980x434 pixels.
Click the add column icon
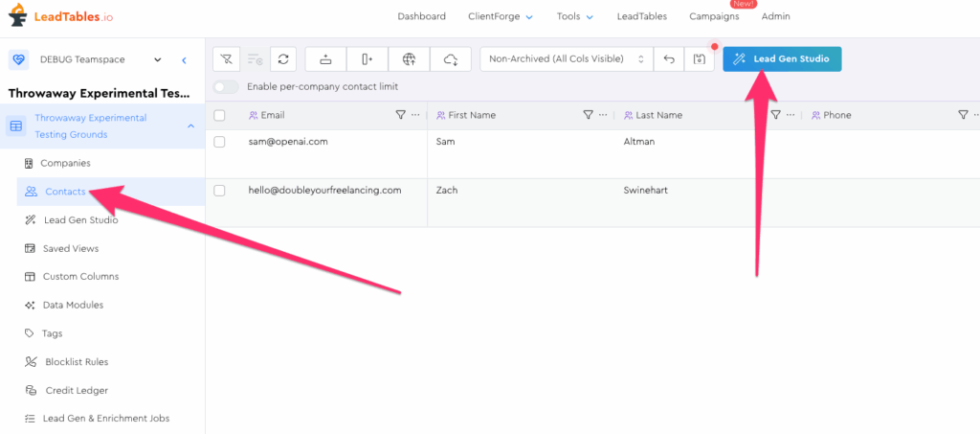[x=367, y=59]
